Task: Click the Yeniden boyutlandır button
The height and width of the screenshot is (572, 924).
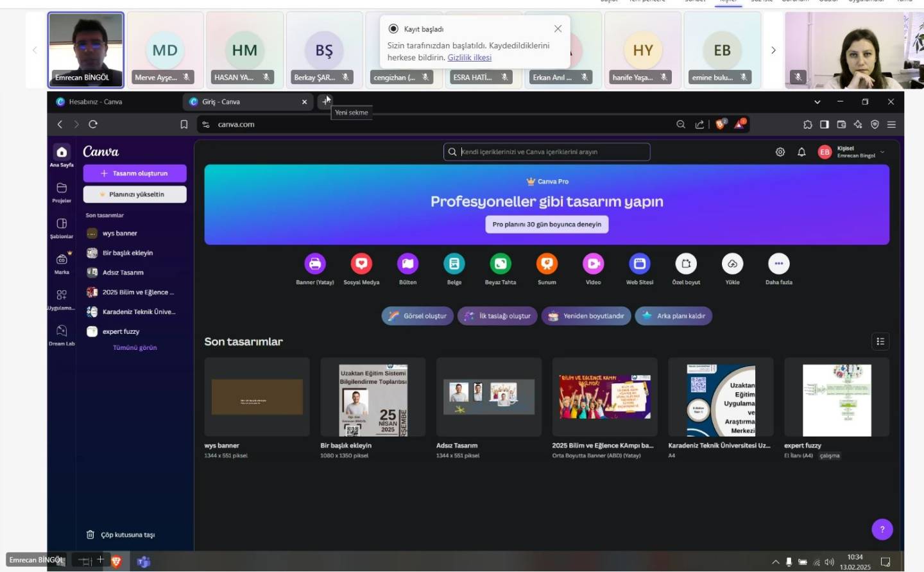Action: (586, 316)
